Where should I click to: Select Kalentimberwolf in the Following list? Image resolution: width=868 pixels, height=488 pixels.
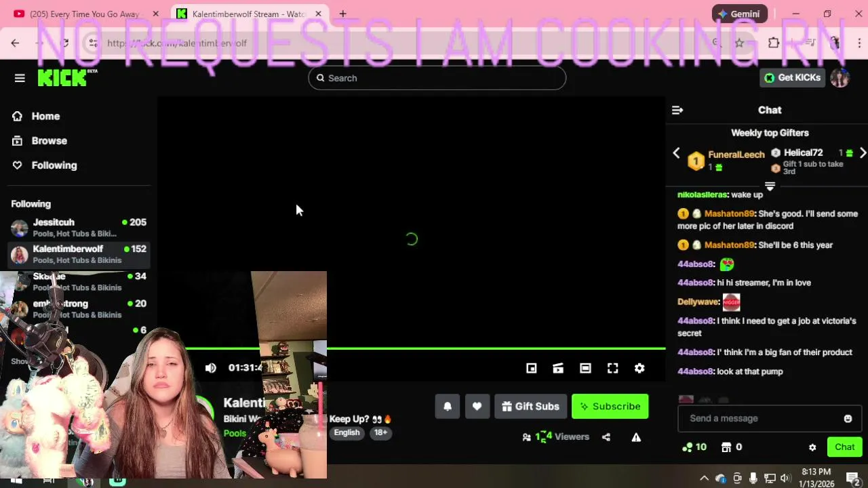click(x=79, y=254)
